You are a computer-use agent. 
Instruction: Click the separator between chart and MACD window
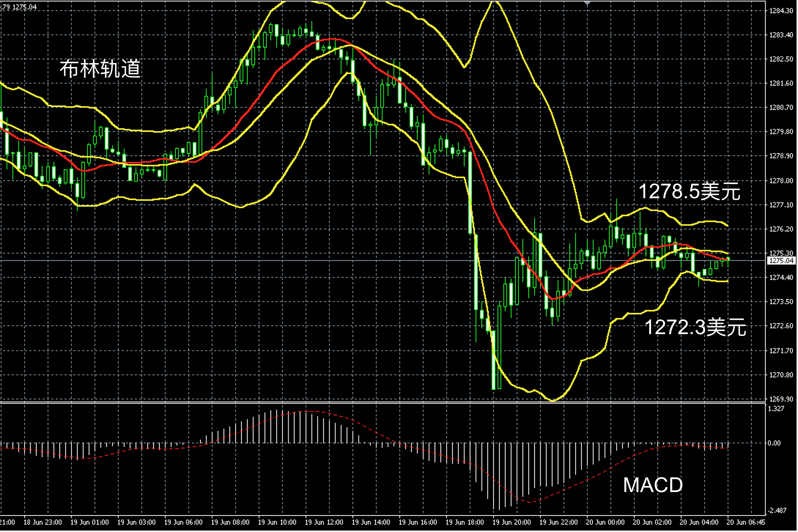point(366,403)
